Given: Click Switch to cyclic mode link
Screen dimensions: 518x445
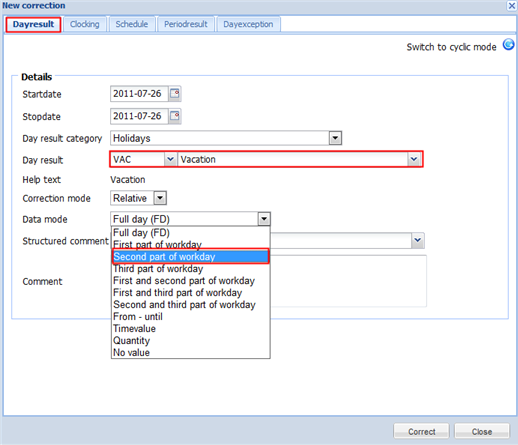Looking at the screenshot, I should coord(451,47).
